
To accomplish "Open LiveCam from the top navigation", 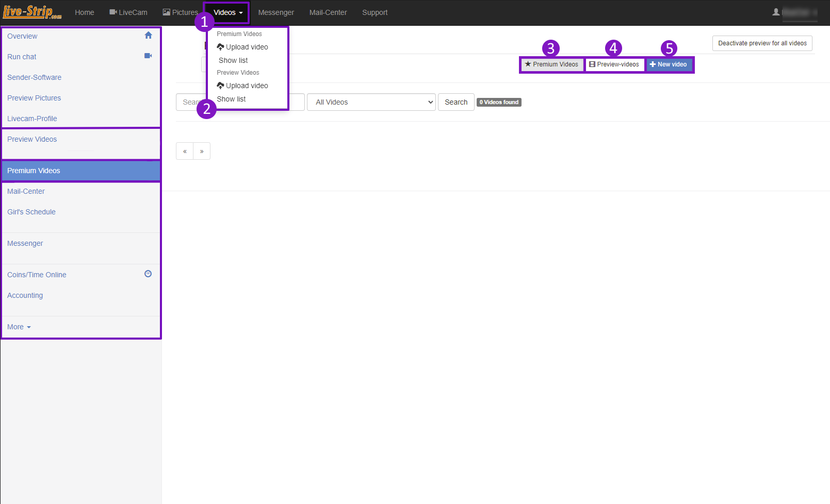I will pyautogui.click(x=128, y=12).
